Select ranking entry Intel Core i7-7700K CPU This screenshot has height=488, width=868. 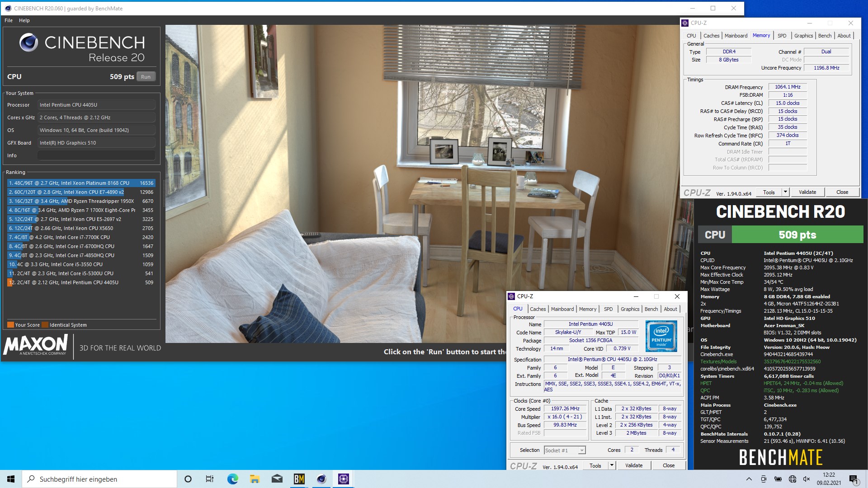pos(81,237)
